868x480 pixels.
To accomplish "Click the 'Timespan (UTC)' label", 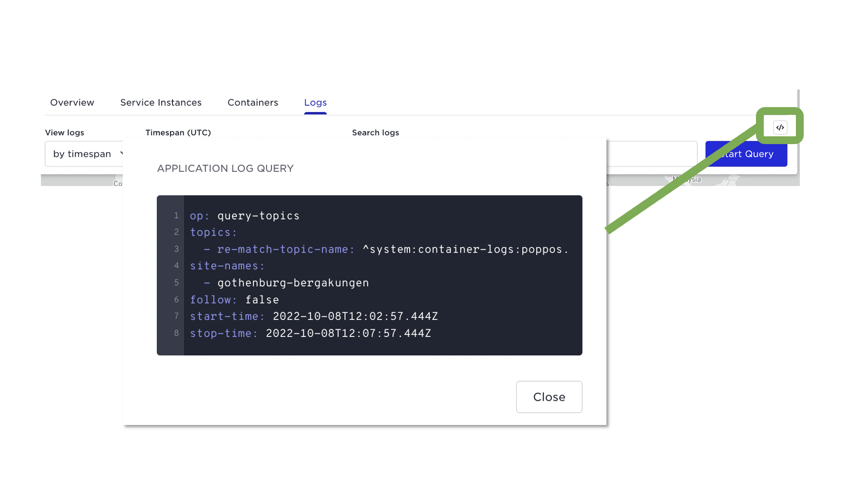I will [x=178, y=132].
